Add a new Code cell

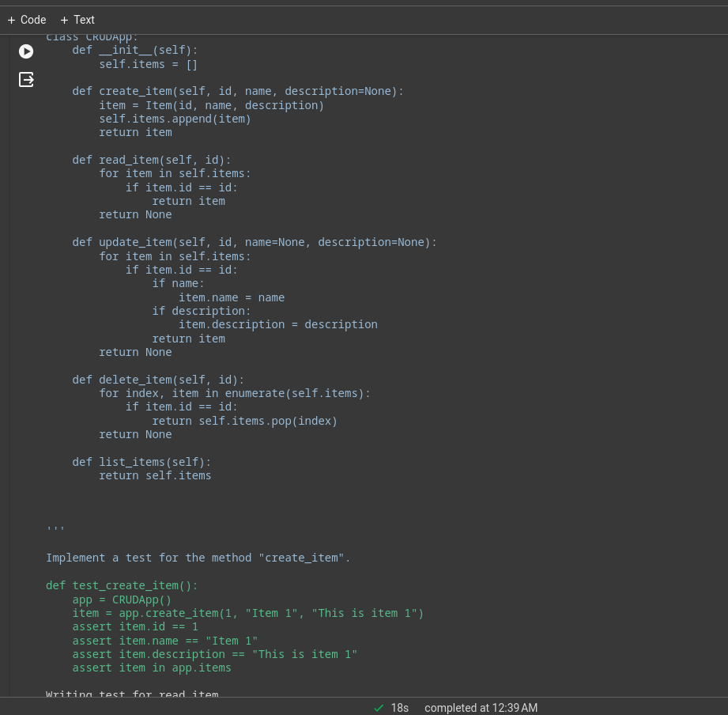(27, 20)
